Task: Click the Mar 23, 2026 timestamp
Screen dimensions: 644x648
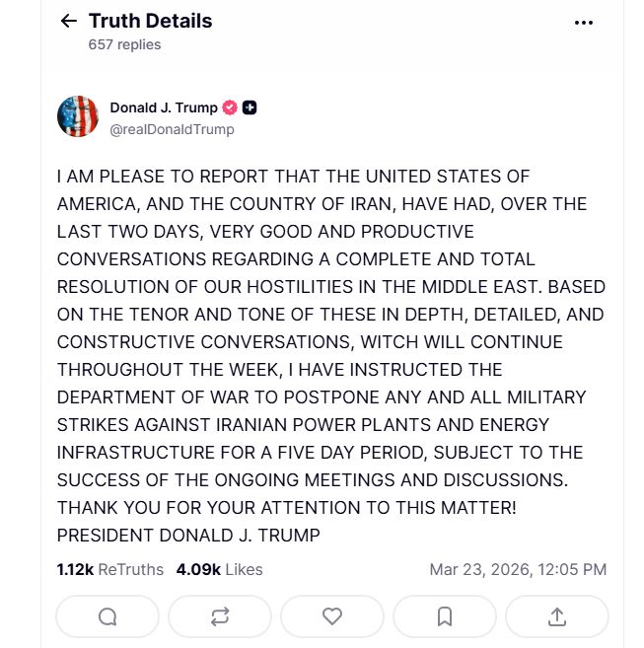Action: click(518, 569)
